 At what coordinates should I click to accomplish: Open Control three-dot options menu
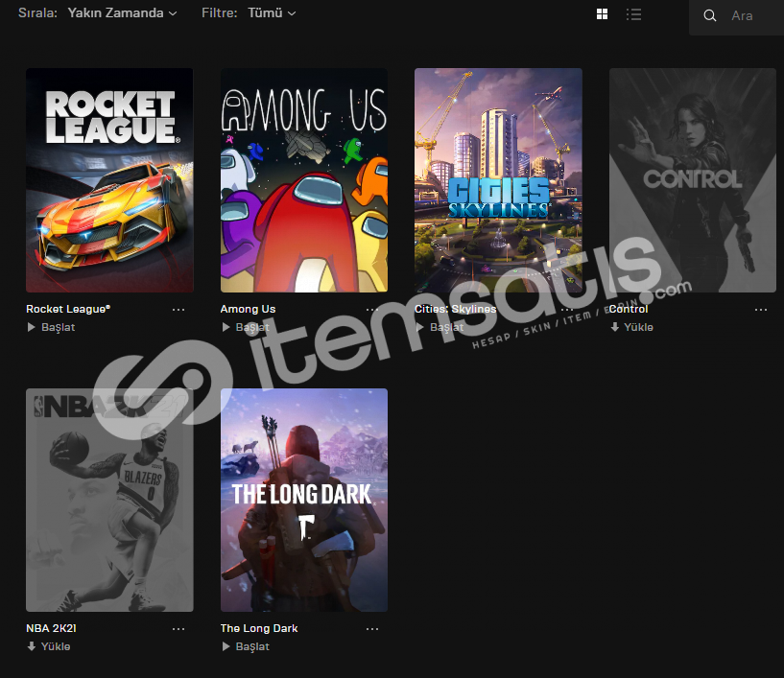pyautogui.click(x=761, y=310)
